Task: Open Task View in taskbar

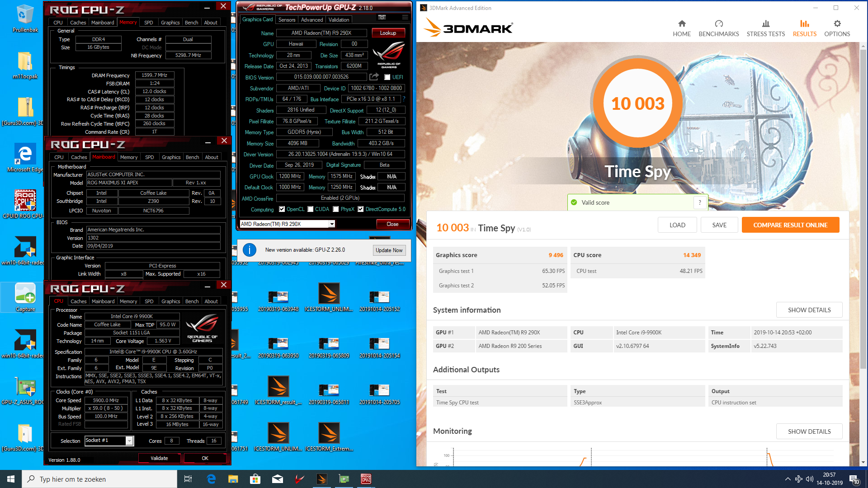Action: (x=188, y=479)
